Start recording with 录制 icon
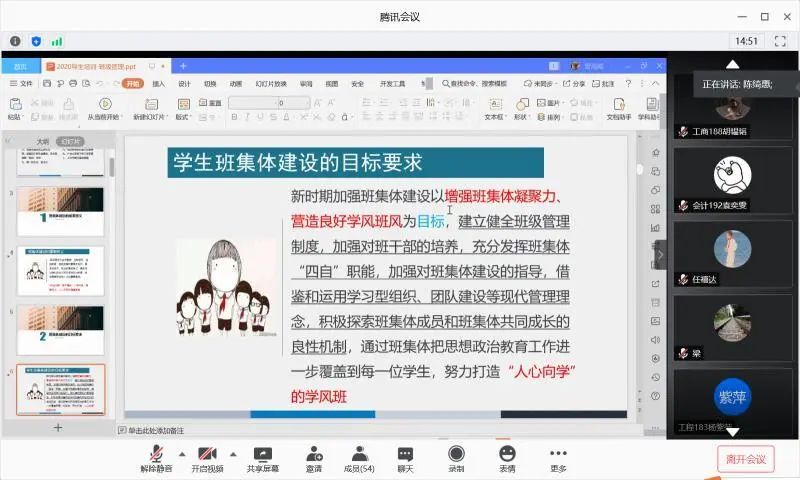 (456, 457)
